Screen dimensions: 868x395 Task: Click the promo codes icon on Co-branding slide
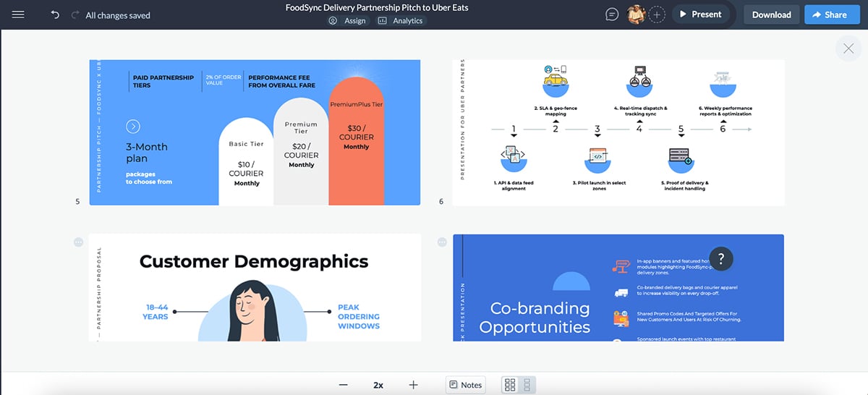click(620, 317)
